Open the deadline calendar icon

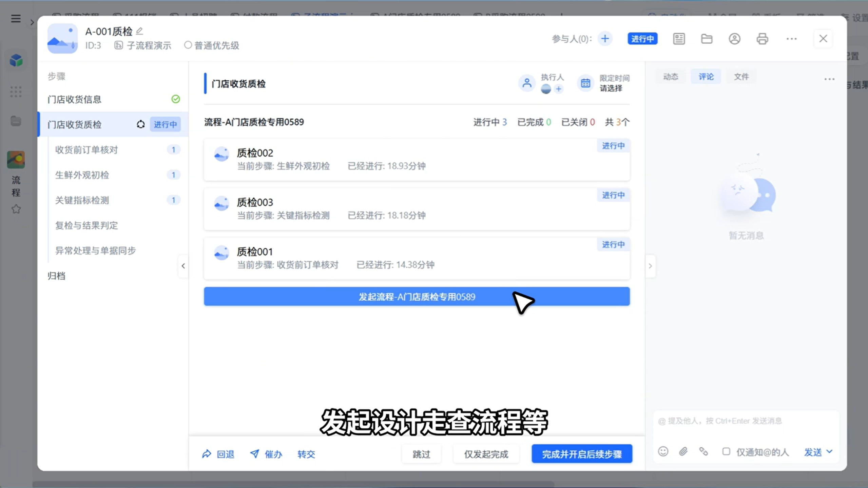point(585,83)
